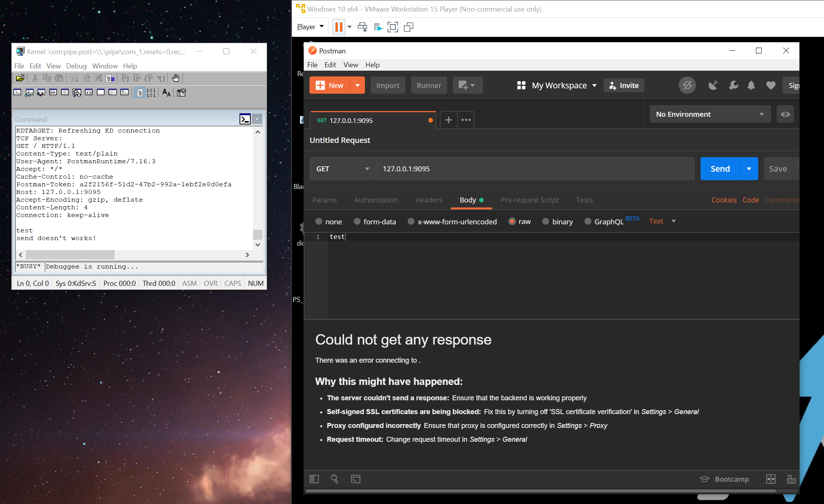Pause the virtual machine in VMware toolbar
The image size is (824, 504).
point(339,27)
